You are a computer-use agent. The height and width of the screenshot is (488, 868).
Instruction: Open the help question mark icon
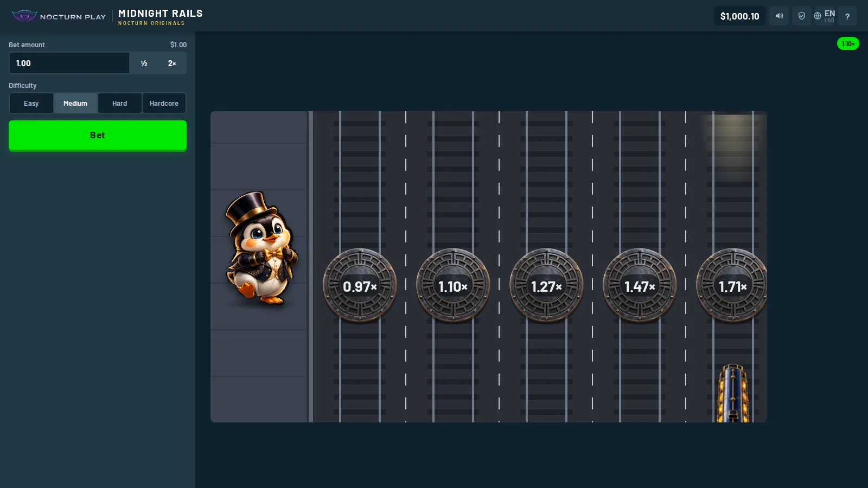point(847,16)
